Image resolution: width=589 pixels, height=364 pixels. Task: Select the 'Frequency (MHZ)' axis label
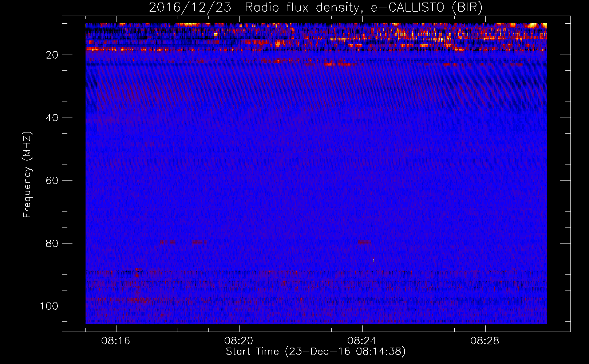tap(27, 175)
